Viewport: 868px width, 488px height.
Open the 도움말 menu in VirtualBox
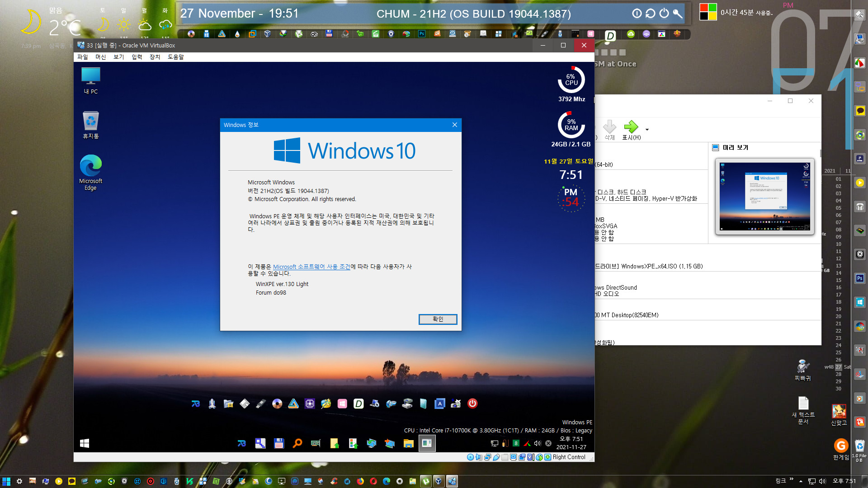click(x=175, y=57)
